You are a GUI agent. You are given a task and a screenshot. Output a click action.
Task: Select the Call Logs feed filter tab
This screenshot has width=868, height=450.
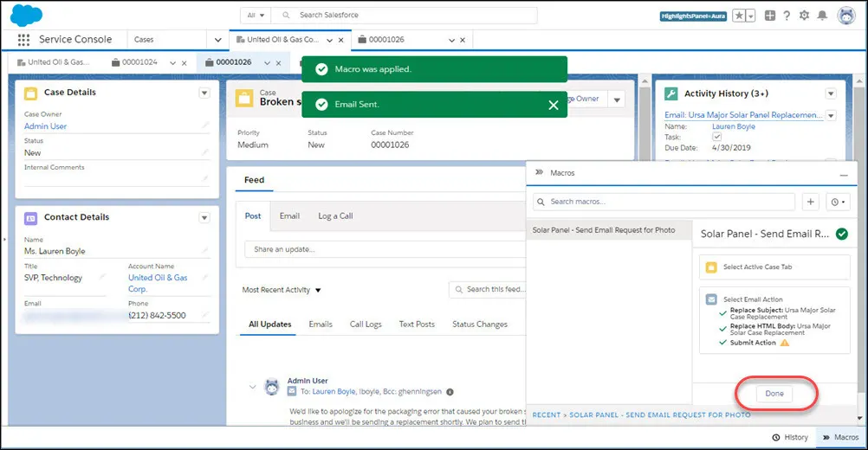366,325
